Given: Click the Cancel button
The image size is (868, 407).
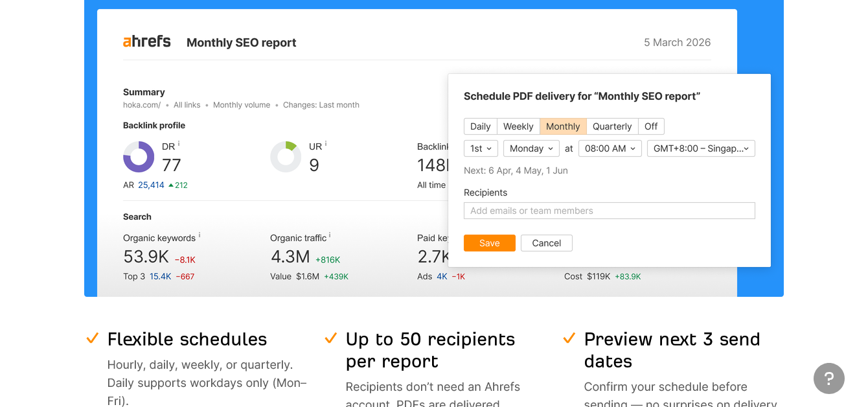Looking at the screenshot, I should (x=547, y=243).
